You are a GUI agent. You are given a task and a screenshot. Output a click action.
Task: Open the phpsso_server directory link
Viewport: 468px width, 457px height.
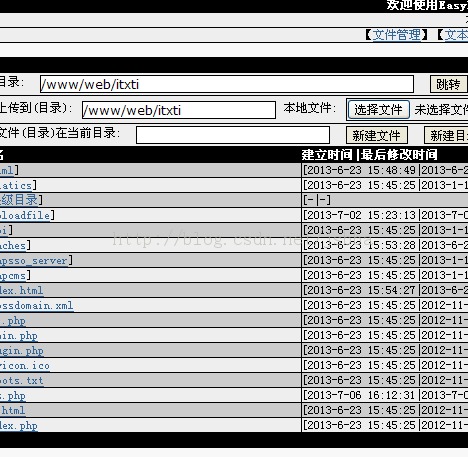pos(34,260)
